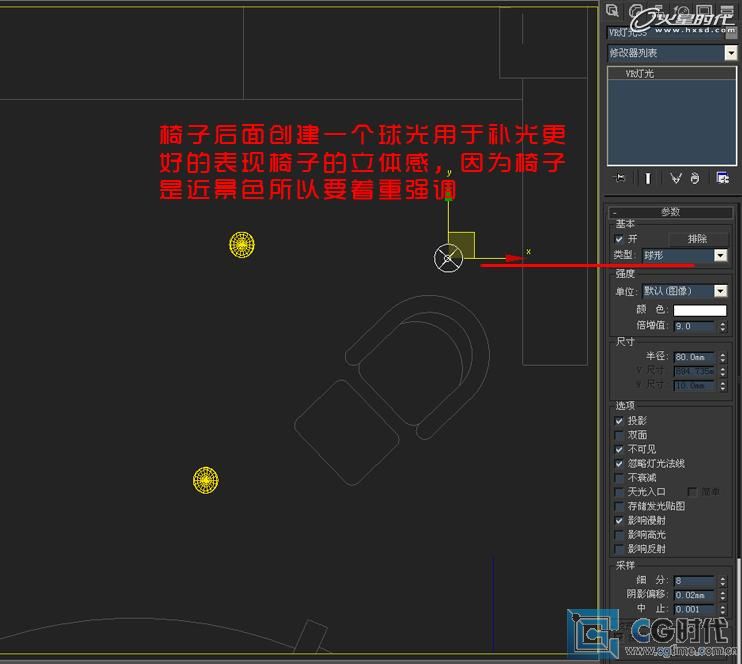Select the upper yellow sphere light

pyautogui.click(x=242, y=245)
